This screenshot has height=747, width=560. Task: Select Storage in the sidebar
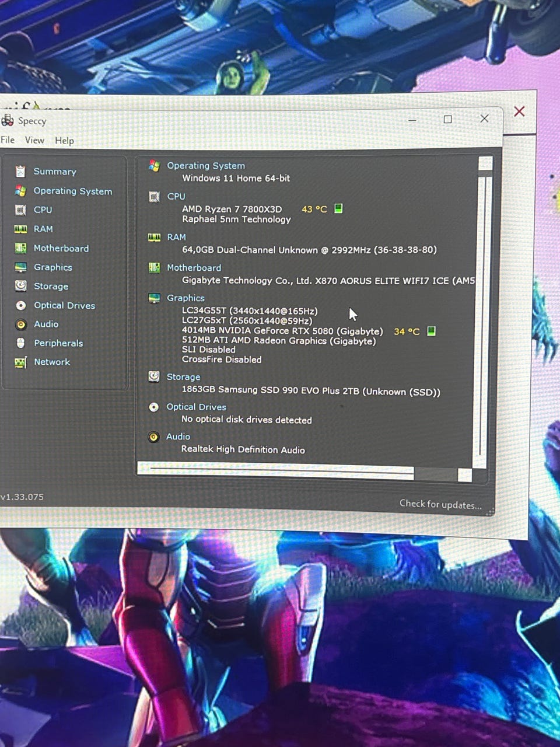pyautogui.click(x=51, y=286)
